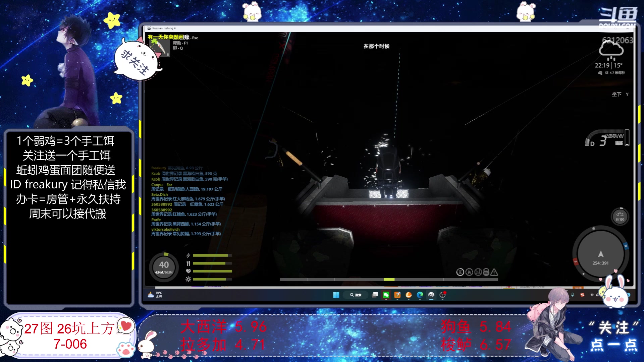
Task: Click the taskbar weather widget 19°C
Action: pos(155,295)
